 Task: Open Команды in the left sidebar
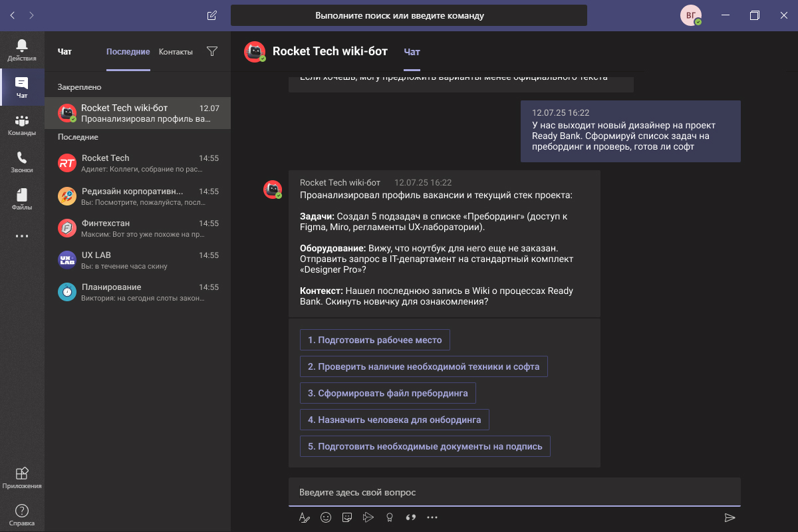tap(22, 124)
